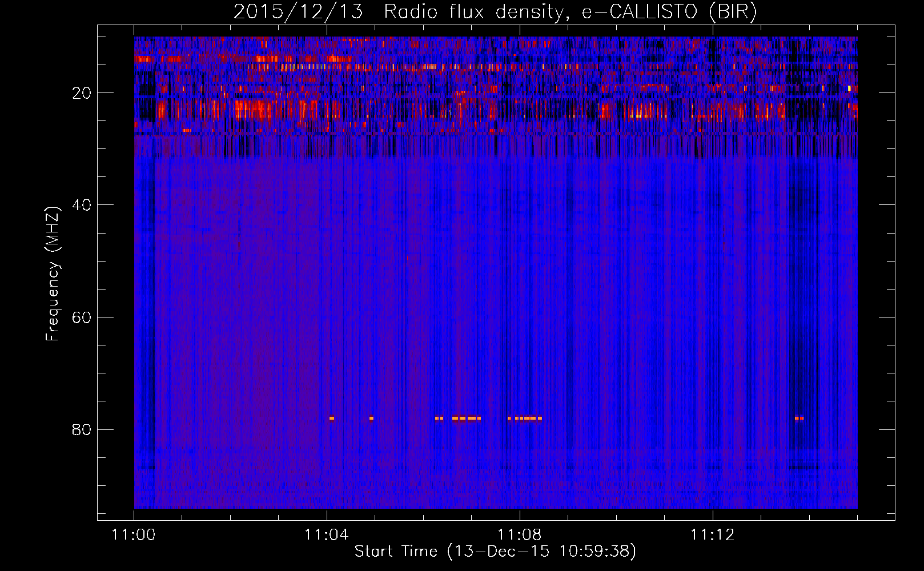924x571 pixels.
Task: Click the 80 frequency tick label
Action: coord(82,429)
